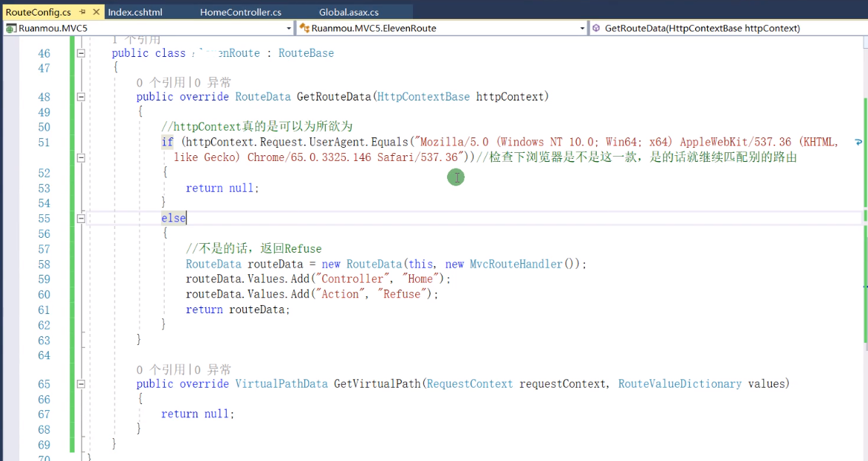Click 'RequestContext' parameter type on line 65
The image size is (868, 461).
tap(470, 384)
